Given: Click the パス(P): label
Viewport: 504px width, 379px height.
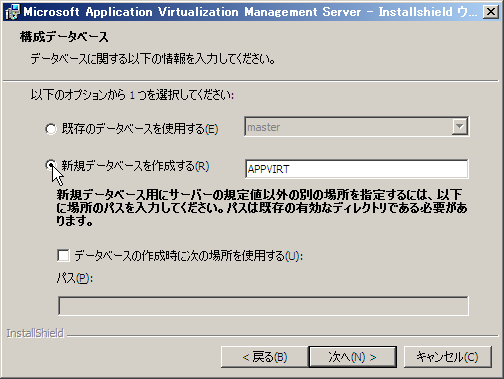Looking at the screenshot, I should coord(74,278).
